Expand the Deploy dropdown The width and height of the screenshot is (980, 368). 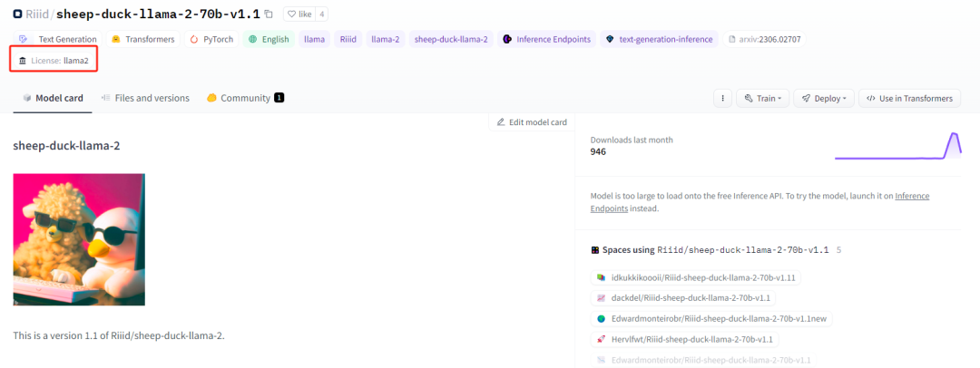pos(823,98)
